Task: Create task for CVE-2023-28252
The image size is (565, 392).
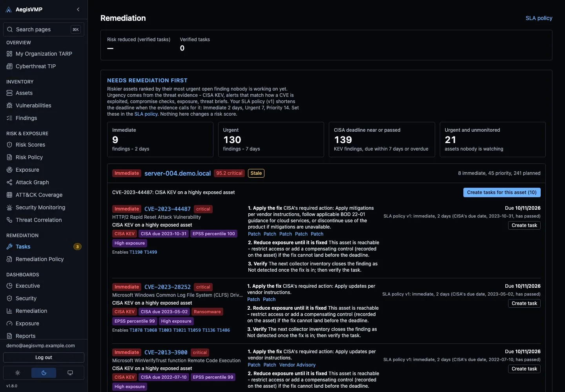Action: click(x=524, y=303)
